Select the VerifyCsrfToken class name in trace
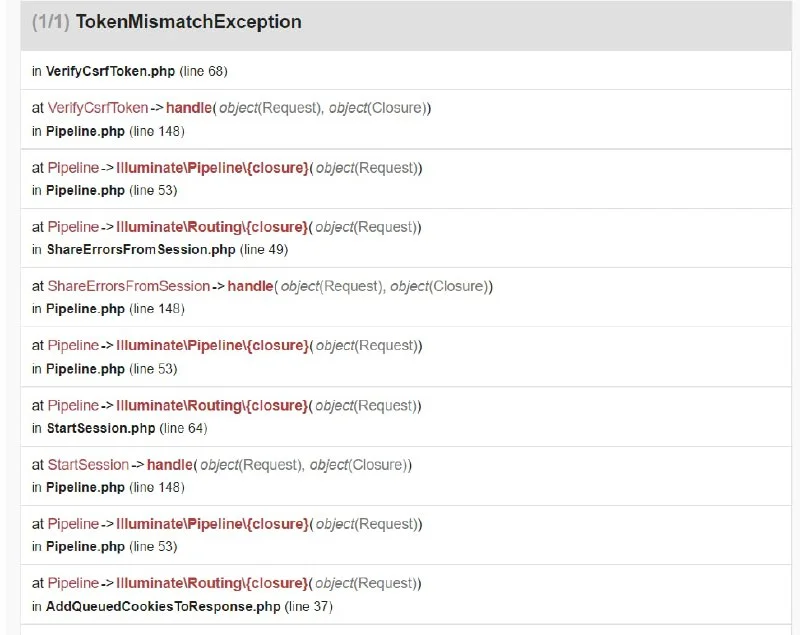The height and width of the screenshot is (635, 800). tap(98, 108)
